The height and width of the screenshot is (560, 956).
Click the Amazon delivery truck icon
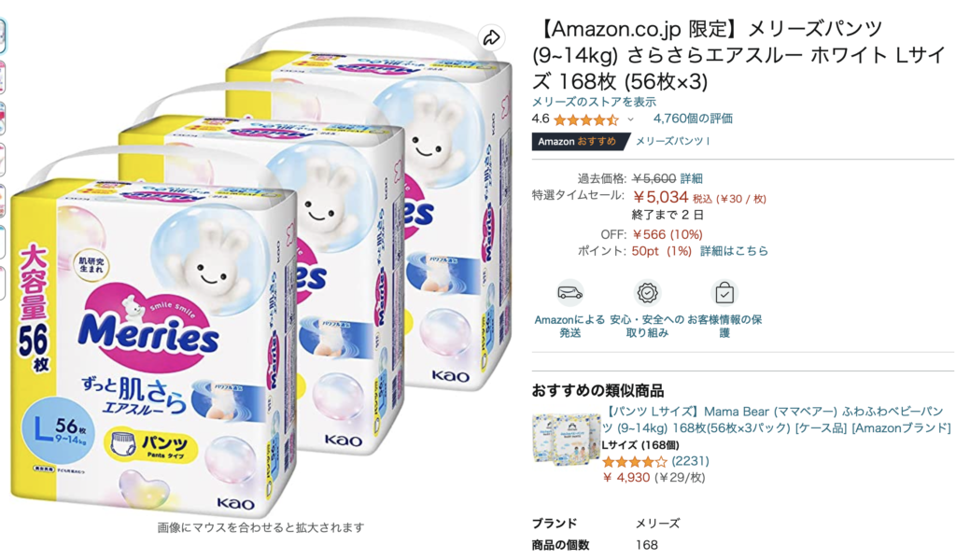click(x=570, y=294)
